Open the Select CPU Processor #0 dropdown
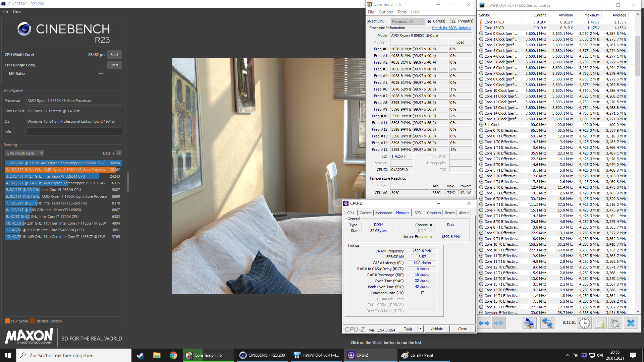The image size is (644, 362). click(x=408, y=21)
